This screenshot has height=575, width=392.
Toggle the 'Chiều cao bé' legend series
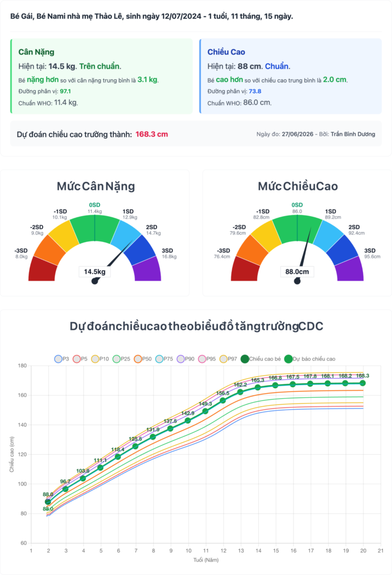coord(261,359)
